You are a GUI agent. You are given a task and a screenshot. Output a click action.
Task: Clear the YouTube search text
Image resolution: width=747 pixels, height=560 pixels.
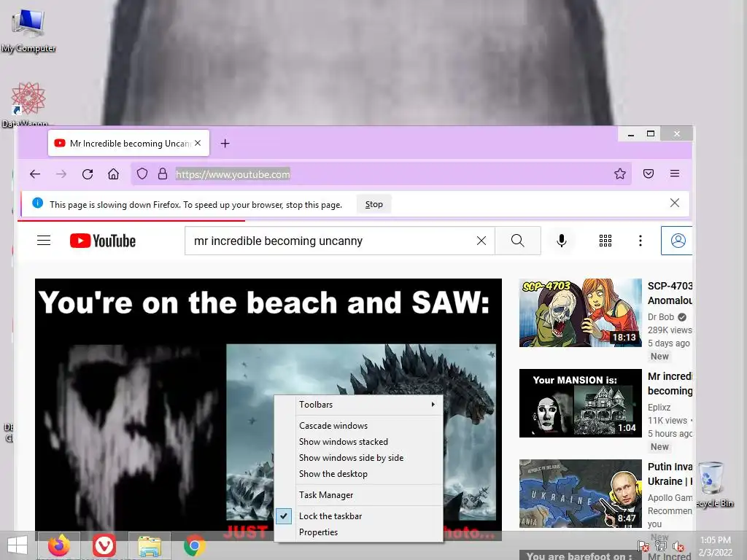[481, 241]
